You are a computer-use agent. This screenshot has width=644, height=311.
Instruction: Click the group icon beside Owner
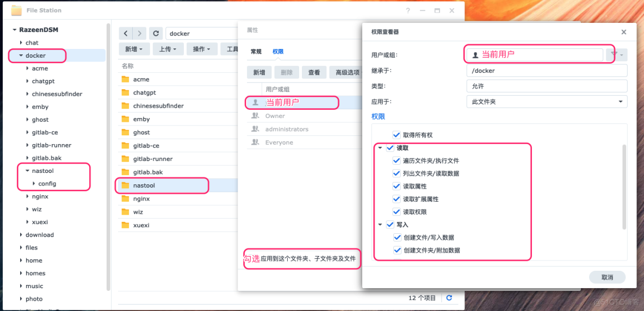coord(256,116)
